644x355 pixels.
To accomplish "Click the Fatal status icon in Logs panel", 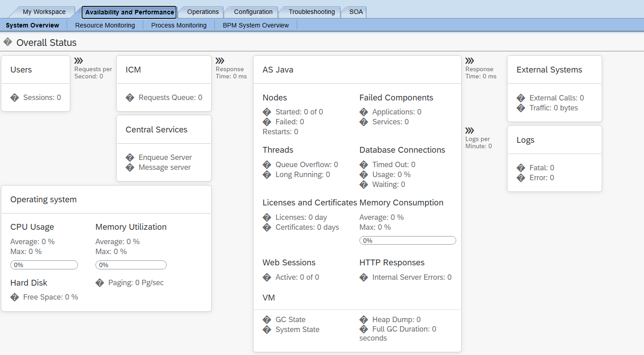I will point(521,168).
